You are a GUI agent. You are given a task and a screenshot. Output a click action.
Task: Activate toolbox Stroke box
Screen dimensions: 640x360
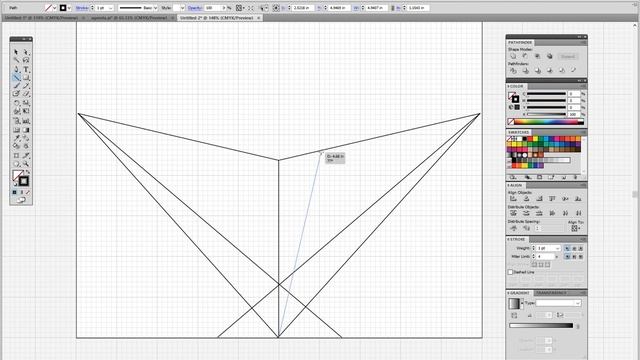[x=24, y=181]
